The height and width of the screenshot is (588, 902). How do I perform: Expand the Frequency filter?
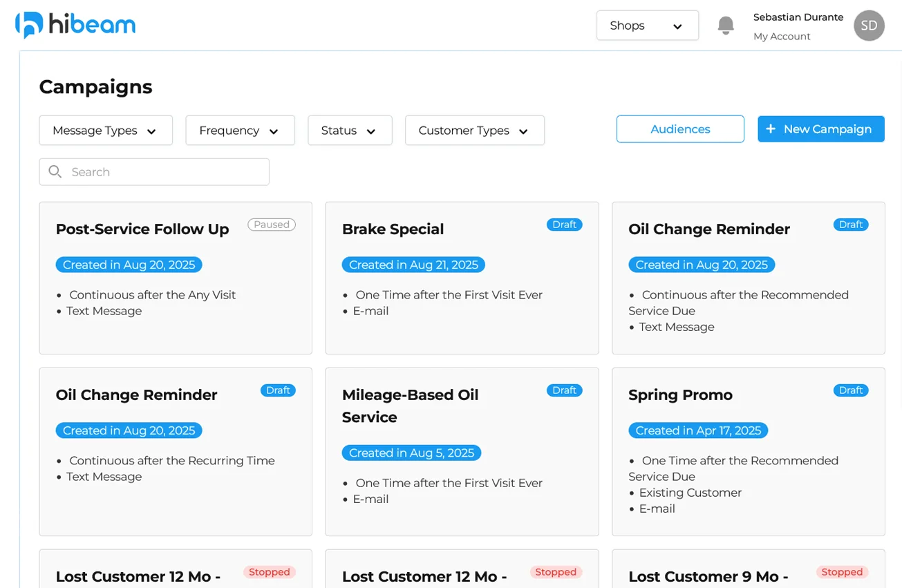click(240, 131)
